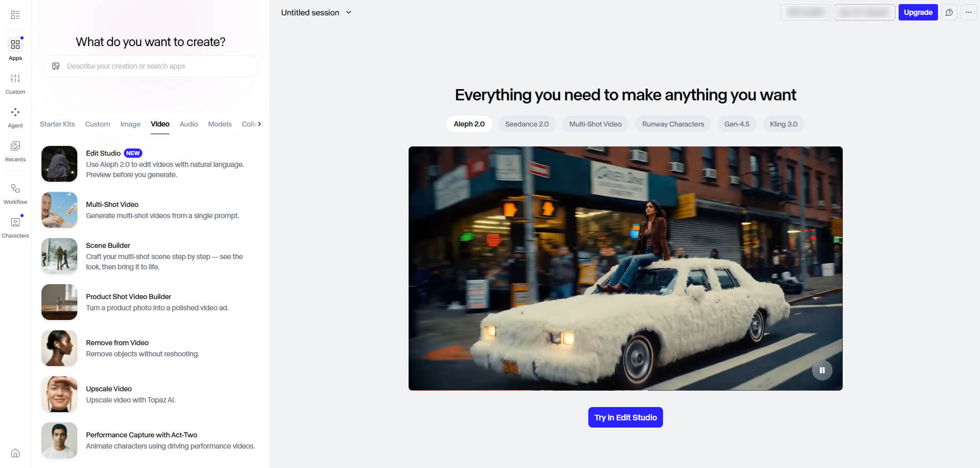The image size is (980, 468).
Task: Select the Runway Characters pill
Action: coord(673,124)
